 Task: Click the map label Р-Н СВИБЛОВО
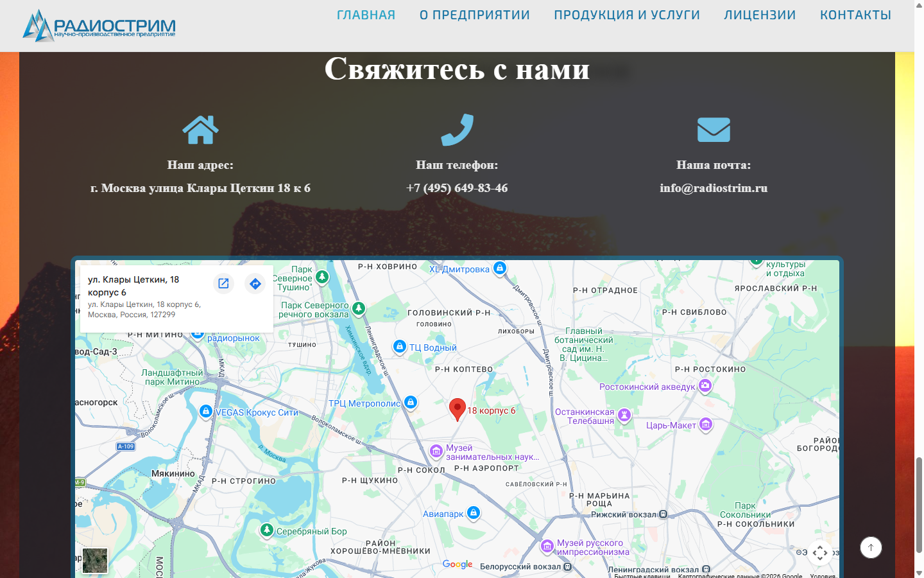pos(694,312)
